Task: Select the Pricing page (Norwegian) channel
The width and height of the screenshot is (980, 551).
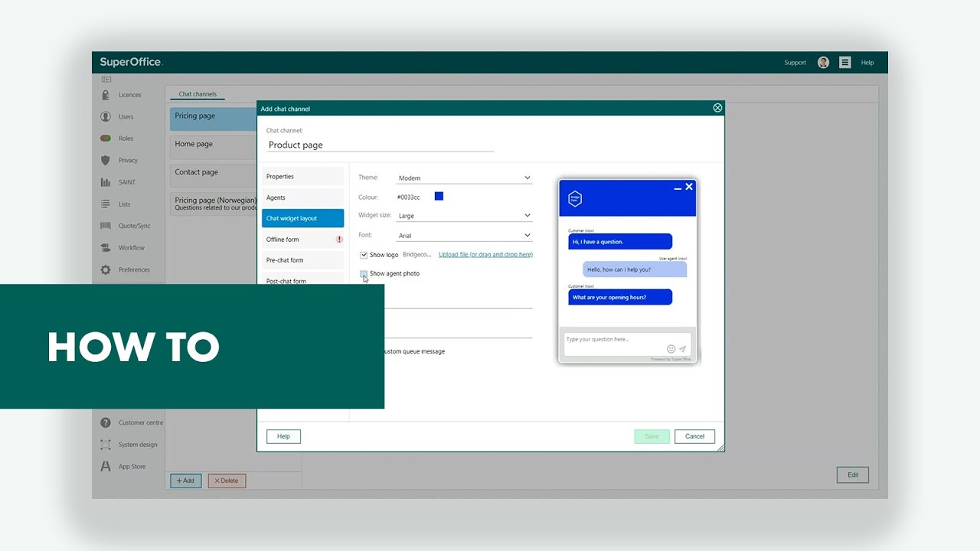Action: coord(213,204)
